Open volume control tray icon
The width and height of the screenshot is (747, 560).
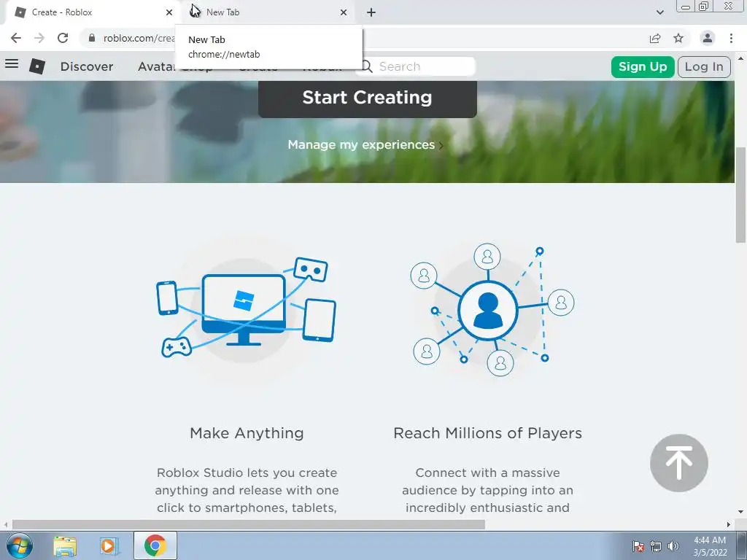(673, 546)
